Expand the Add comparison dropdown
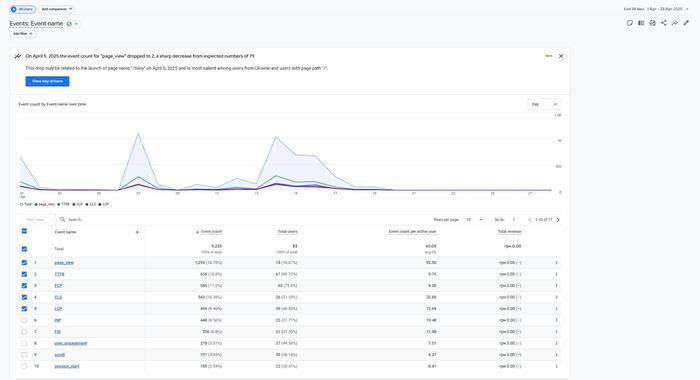Screen dimensions: 700x380 [57, 9]
